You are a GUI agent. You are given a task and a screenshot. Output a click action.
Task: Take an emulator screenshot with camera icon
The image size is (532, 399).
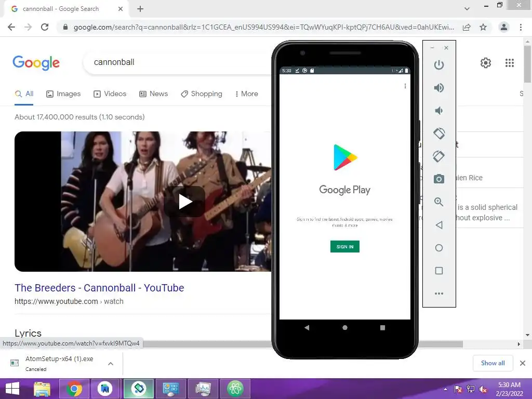pos(438,179)
